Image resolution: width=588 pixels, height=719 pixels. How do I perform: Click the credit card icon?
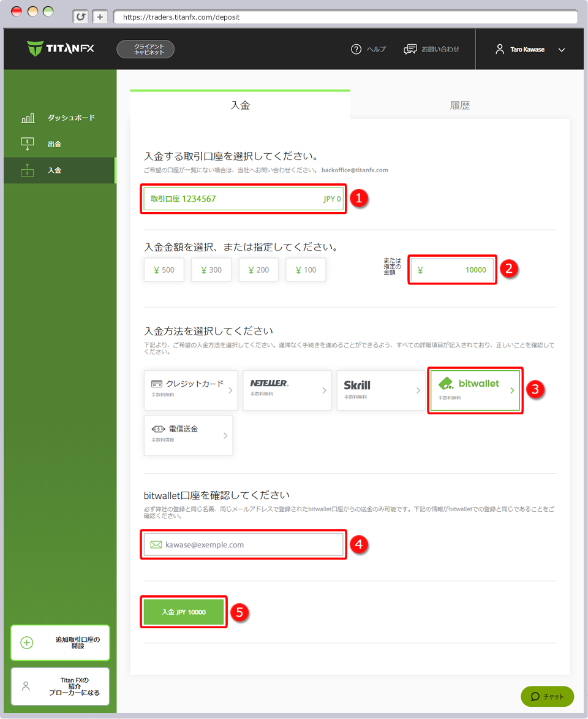click(x=157, y=384)
